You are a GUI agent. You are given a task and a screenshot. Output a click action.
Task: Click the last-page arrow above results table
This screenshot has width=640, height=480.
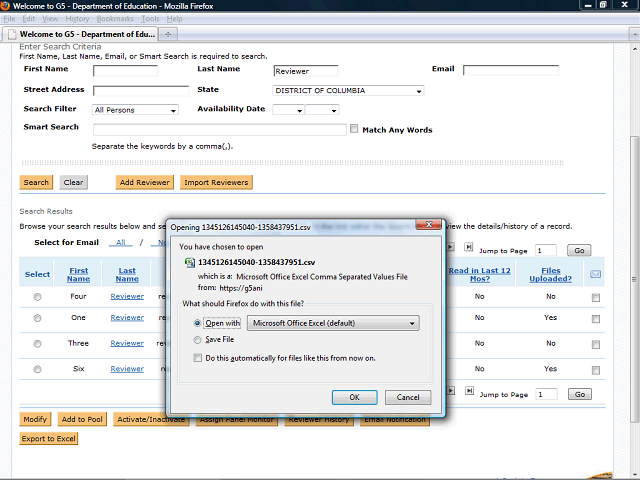click(467, 247)
